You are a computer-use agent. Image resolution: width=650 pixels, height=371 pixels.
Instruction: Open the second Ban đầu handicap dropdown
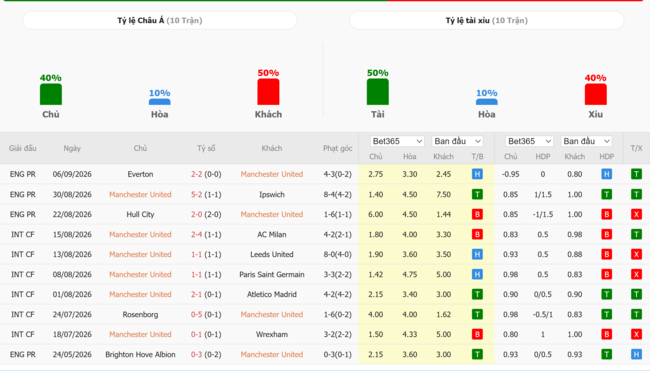[587, 141]
